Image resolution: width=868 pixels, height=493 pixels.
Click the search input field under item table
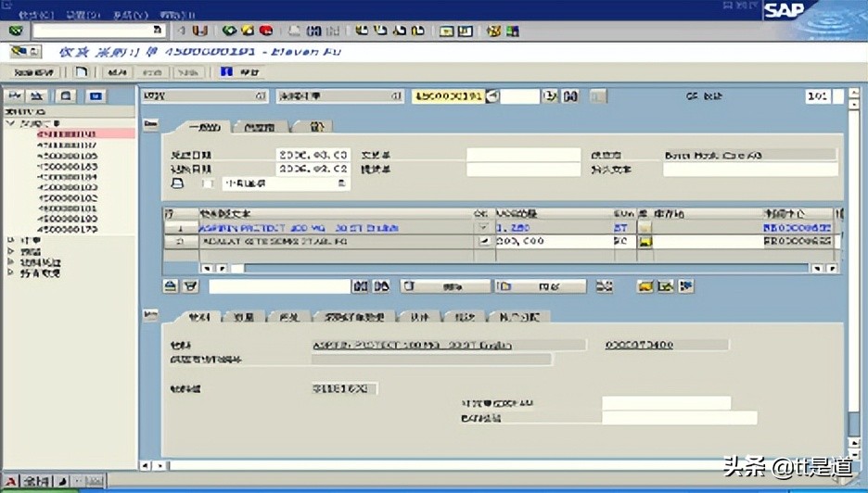[279, 286]
